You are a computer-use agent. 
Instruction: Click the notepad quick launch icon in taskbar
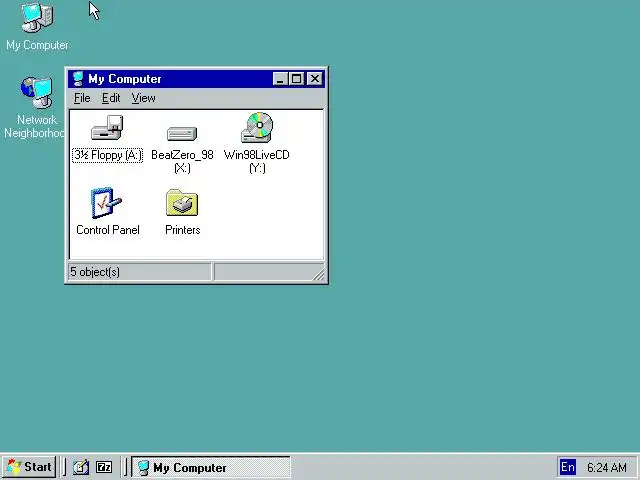point(81,467)
